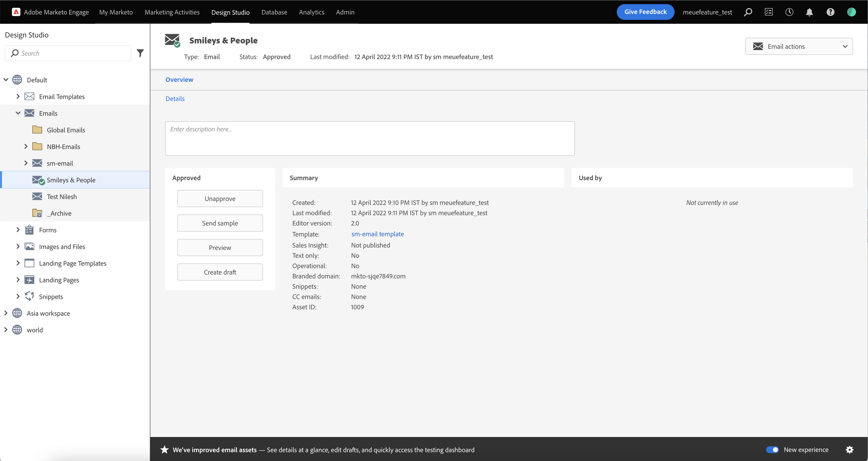Select the Smileys & People email in the tree
The width and height of the screenshot is (868, 461).
click(71, 180)
